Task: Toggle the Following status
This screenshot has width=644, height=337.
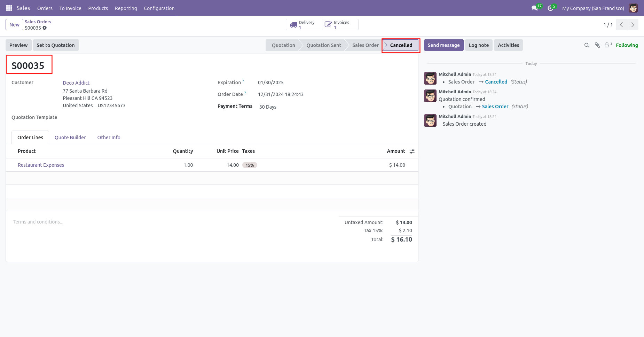Action: [627, 45]
